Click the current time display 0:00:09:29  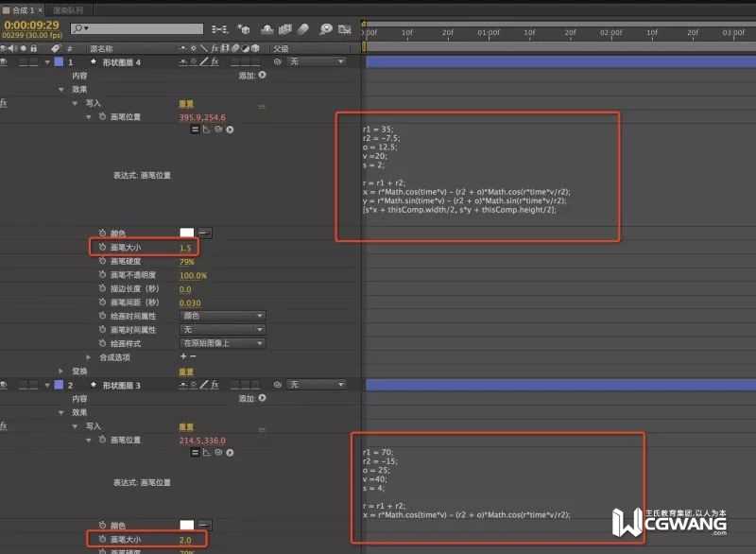coord(31,26)
